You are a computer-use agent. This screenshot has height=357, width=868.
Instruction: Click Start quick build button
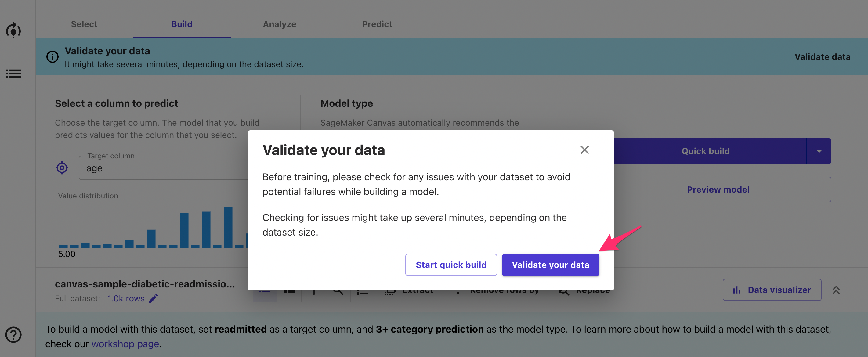451,265
